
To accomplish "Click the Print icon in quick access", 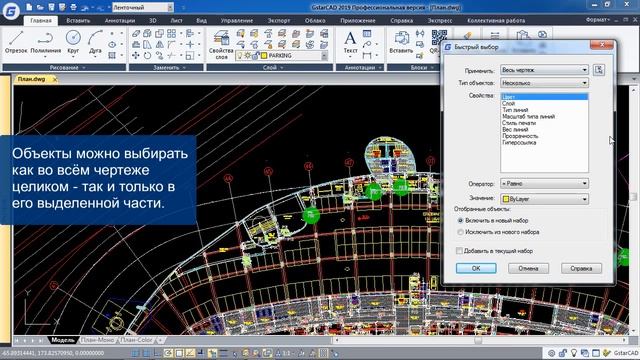I will [x=73, y=7].
